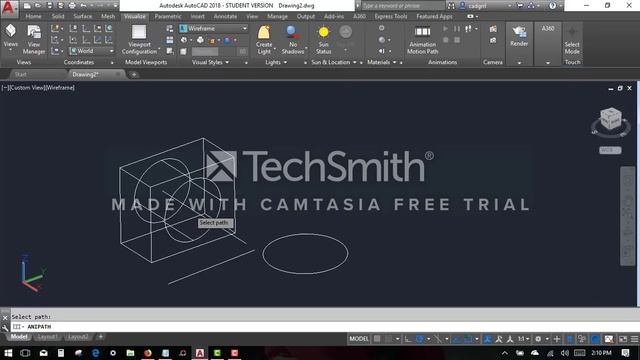640x360 pixels.
Task: Expand the Render panel arrow
Action: 519,63
